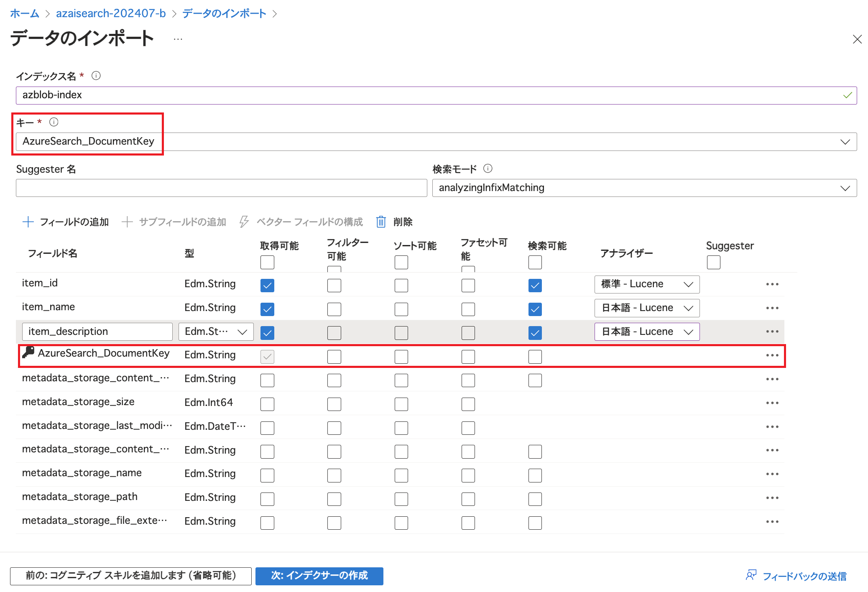868x592 pixels.
Task: Select the metadata_storage_path field name
Action: tap(80, 497)
